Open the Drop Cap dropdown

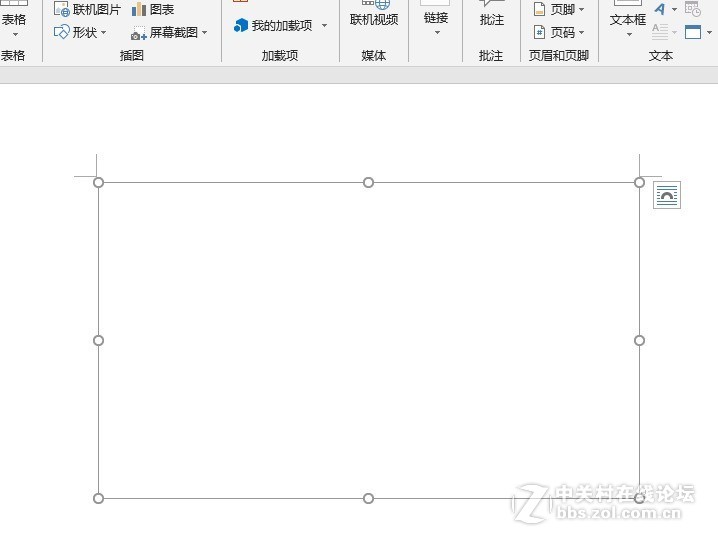tap(664, 32)
